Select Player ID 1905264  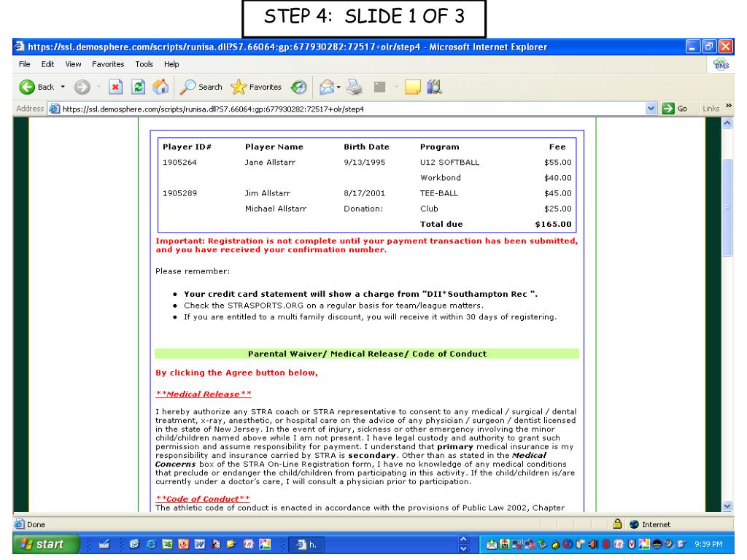tap(179, 163)
